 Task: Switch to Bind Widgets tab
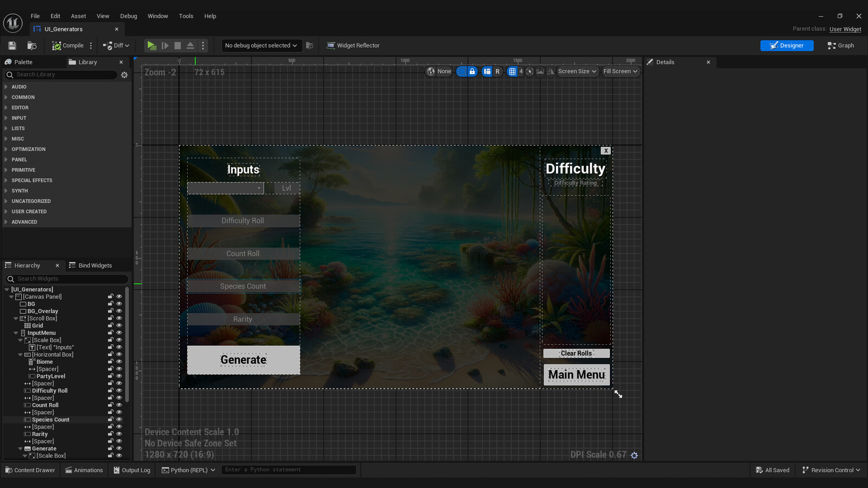[91, 266]
